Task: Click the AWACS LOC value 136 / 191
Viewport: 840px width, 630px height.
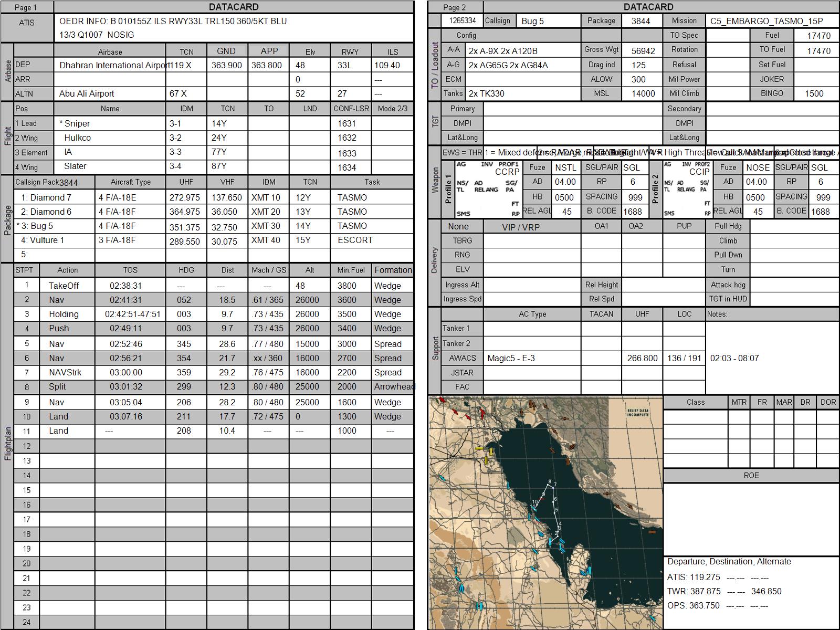Action: coord(684,358)
